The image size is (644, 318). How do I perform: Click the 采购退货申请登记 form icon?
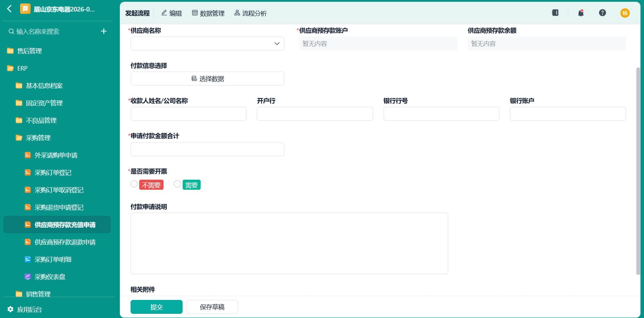point(28,207)
